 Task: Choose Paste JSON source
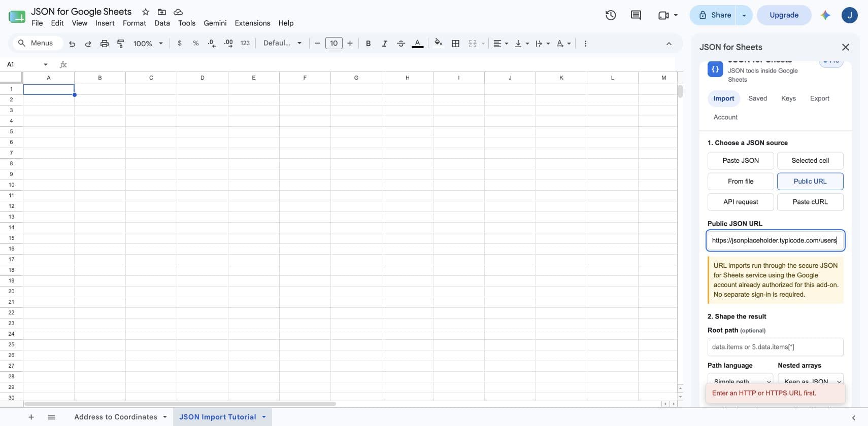[741, 161]
